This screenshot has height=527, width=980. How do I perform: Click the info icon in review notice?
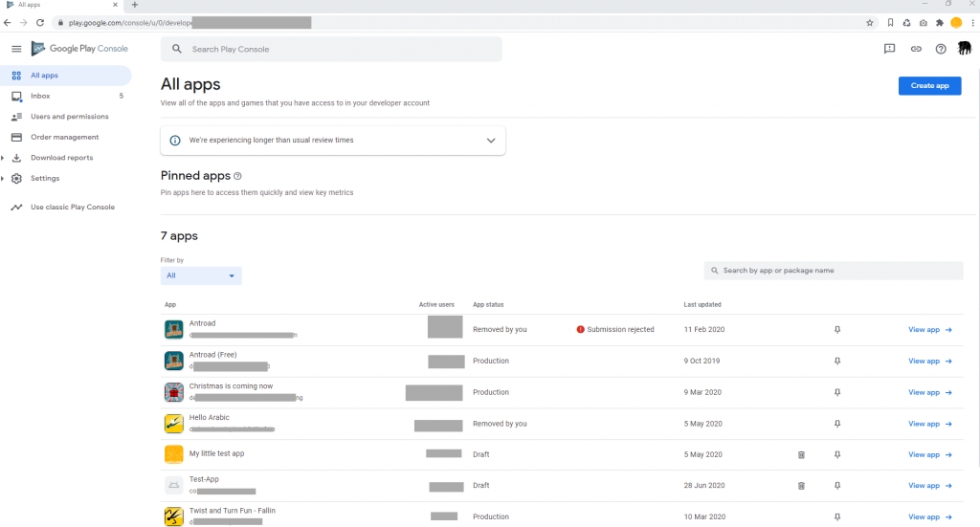[175, 141]
